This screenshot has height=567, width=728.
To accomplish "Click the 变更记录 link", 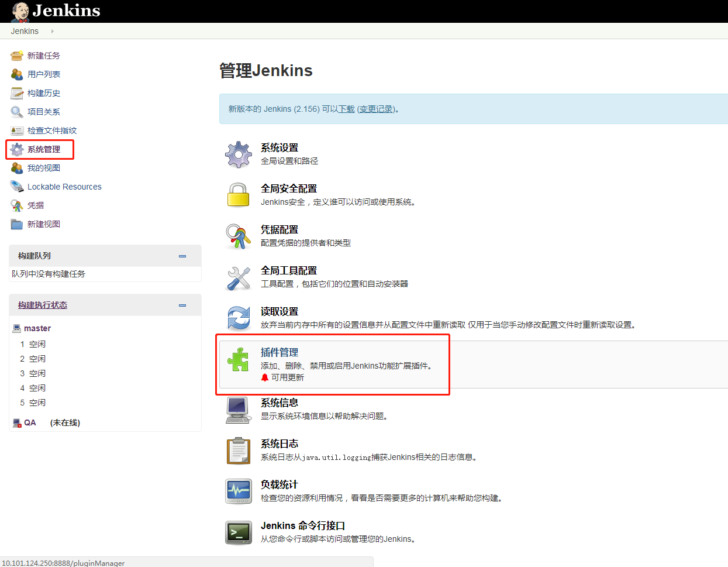I will pos(376,109).
